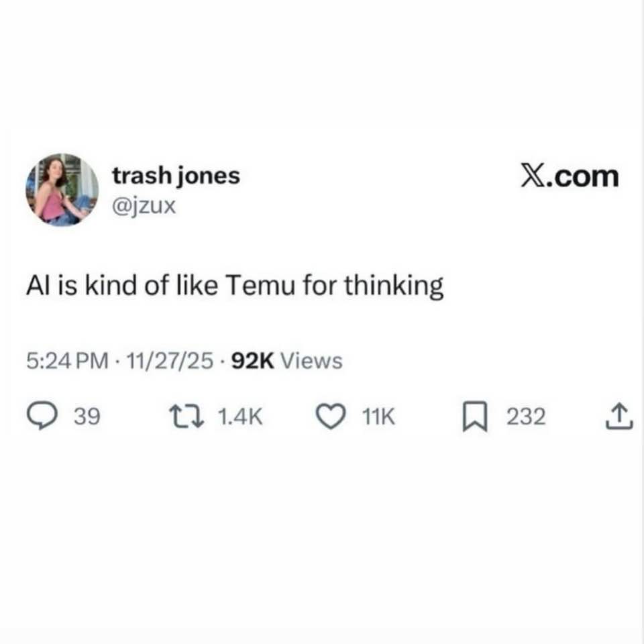644x644 pixels.
Task: Repost the tweet using the retweet arrows icon
Action: [187, 417]
